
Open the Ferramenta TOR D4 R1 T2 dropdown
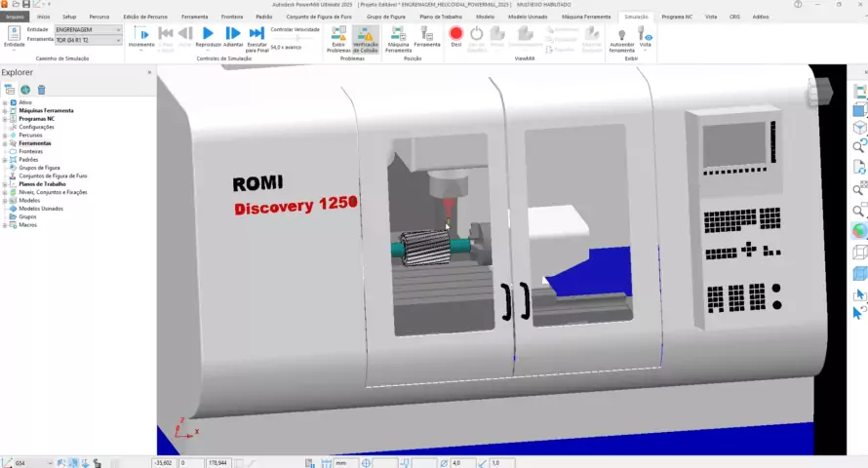click(x=88, y=40)
